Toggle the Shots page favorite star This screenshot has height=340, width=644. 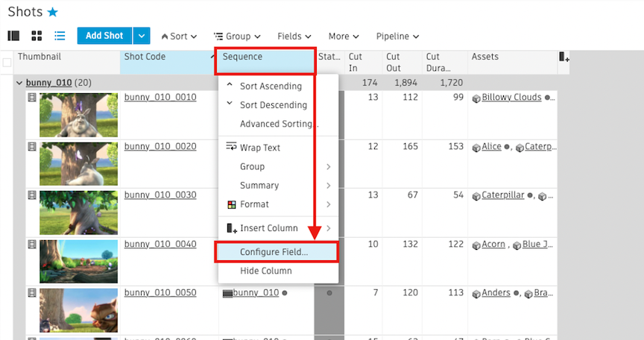[53, 13]
